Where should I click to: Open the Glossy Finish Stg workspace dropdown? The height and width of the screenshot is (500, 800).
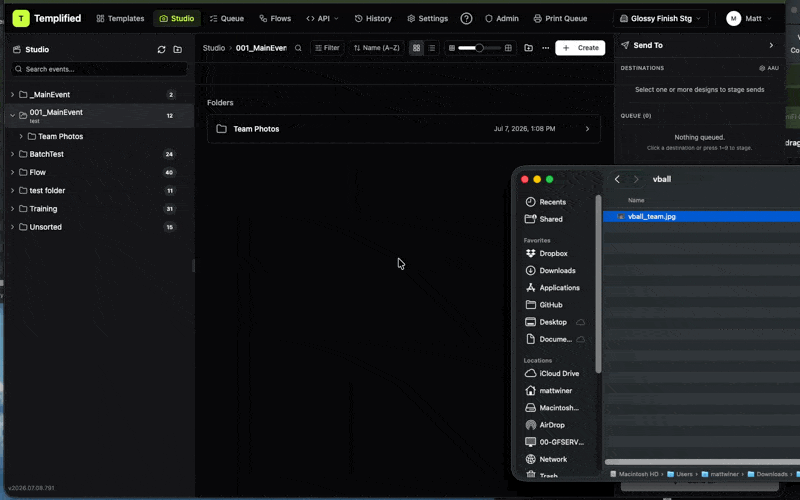661,18
